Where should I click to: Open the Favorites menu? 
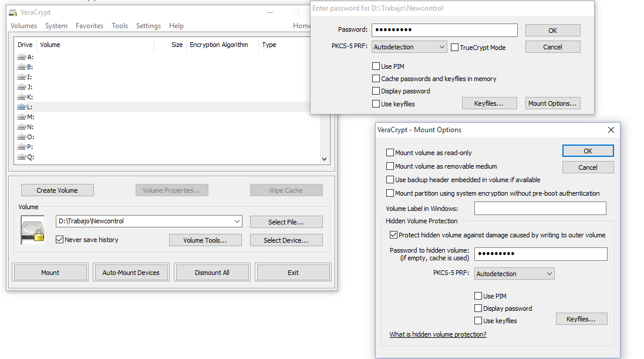[x=90, y=25]
